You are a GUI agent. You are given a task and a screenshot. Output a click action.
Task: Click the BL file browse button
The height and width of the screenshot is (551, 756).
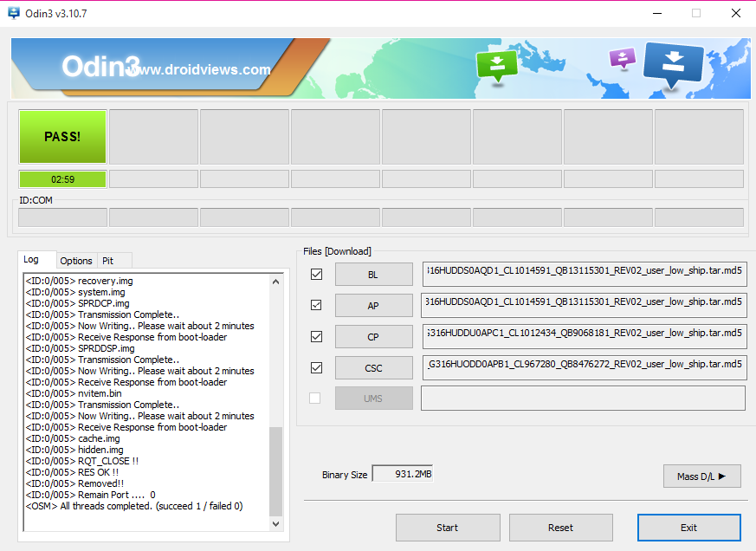tap(373, 275)
